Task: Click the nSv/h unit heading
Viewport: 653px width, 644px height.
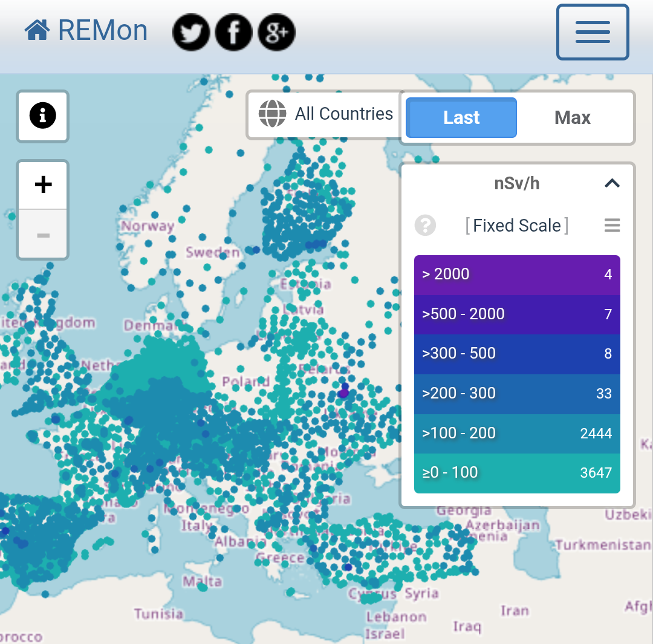Action: (x=517, y=183)
